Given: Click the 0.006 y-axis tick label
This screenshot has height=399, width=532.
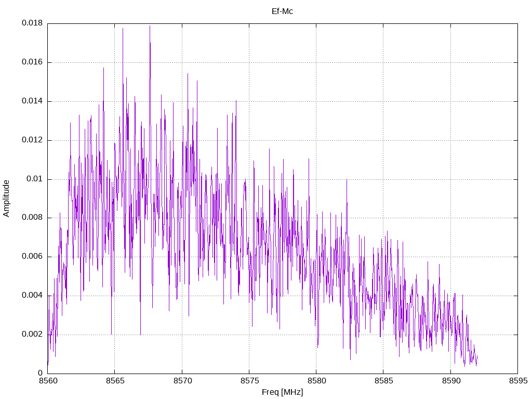Looking at the screenshot, I should coord(32,257).
